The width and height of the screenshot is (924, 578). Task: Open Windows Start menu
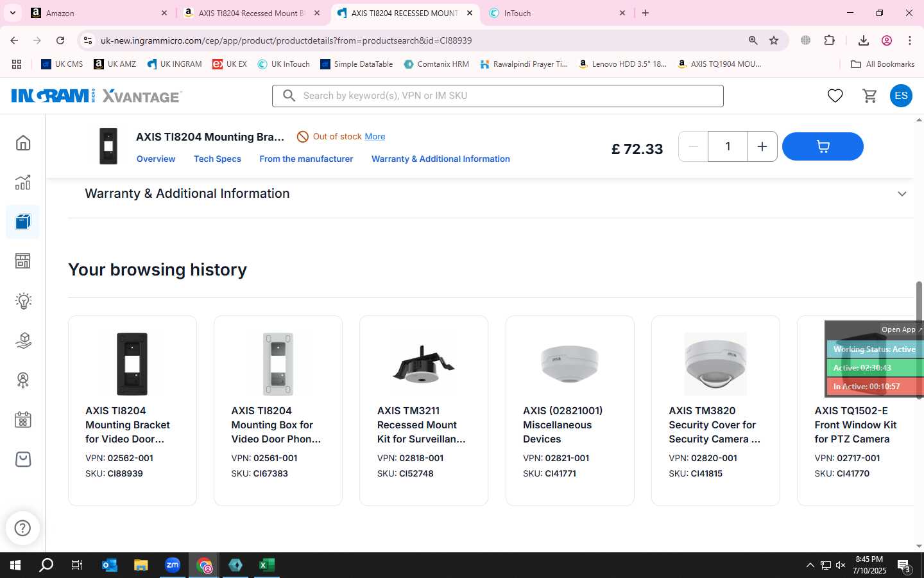(x=15, y=565)
